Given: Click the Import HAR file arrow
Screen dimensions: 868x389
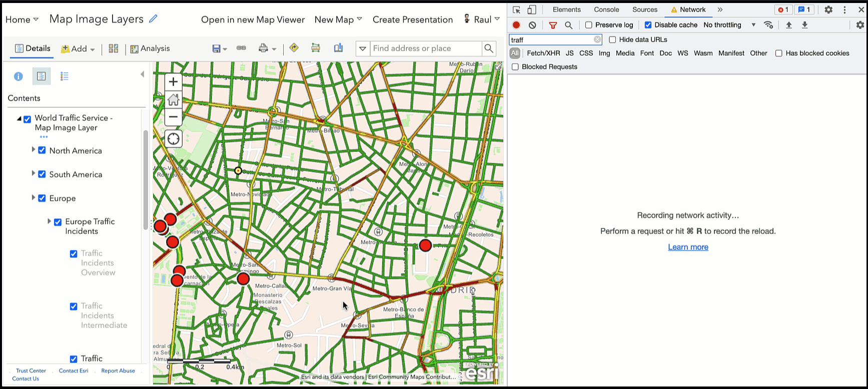Looking at the screenshot, I should pyautogui.click(x=789, y=25).
